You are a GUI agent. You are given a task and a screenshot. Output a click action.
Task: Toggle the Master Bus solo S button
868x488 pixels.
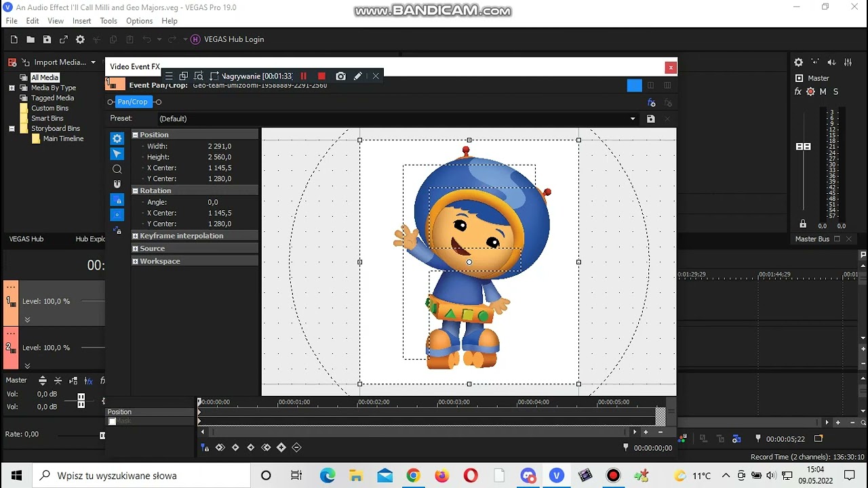[x=835, y=91]
